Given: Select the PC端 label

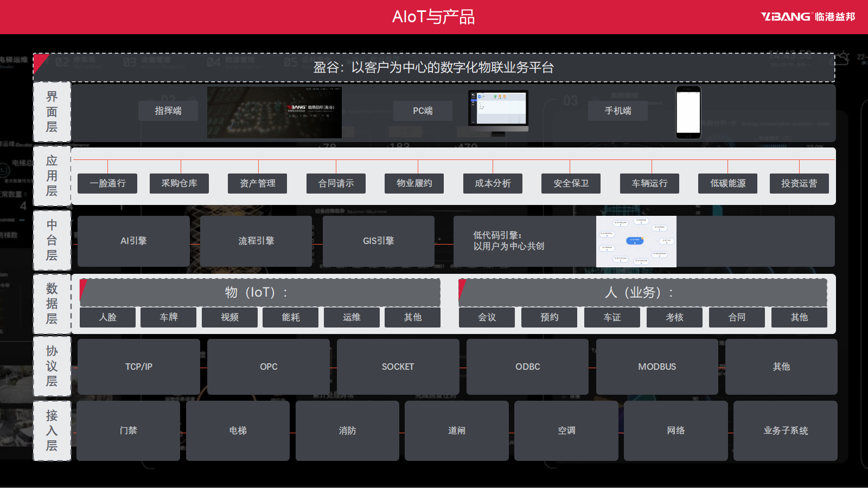Looking at the screenshot, I should 423,111.
